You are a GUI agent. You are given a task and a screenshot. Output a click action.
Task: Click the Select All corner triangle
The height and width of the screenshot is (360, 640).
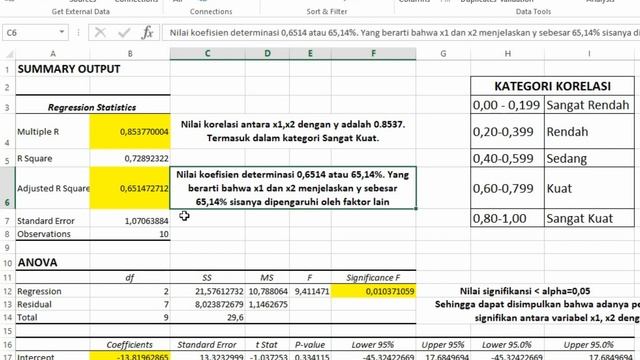tap(9, 53)
